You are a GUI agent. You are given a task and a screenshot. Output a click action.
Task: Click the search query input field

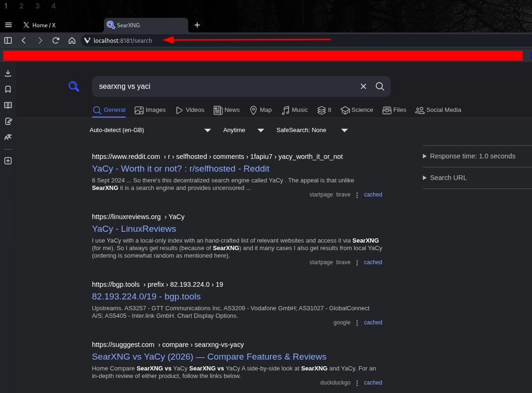pyautogui.click(x=226, y=86)
